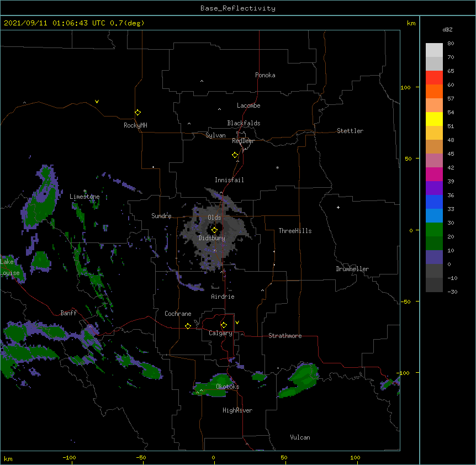476x465 pixels.
Task: Click the Strathmore city label
Action: pos(285,336)
